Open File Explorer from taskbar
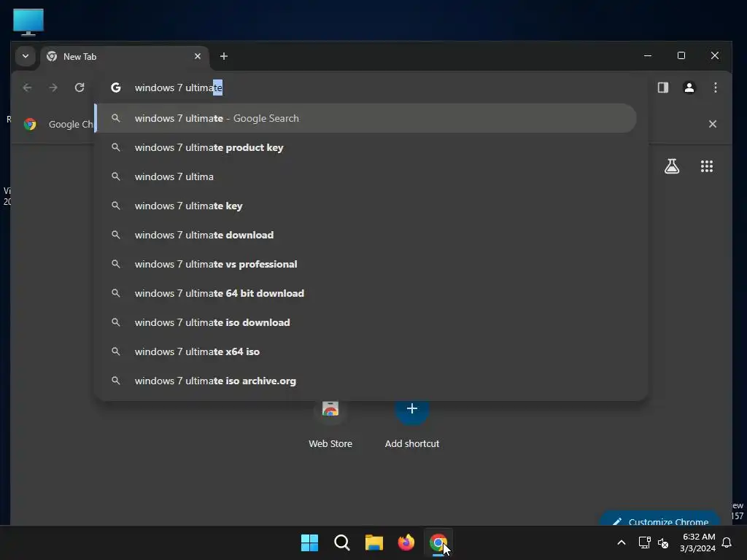This screenshot has height=560, width=747. 374,542
